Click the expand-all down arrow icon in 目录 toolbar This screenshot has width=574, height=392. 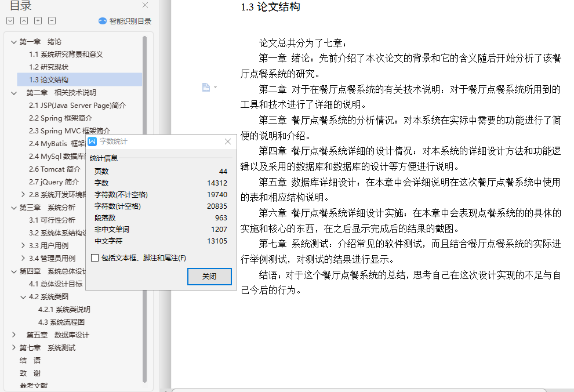click(10, 21)
